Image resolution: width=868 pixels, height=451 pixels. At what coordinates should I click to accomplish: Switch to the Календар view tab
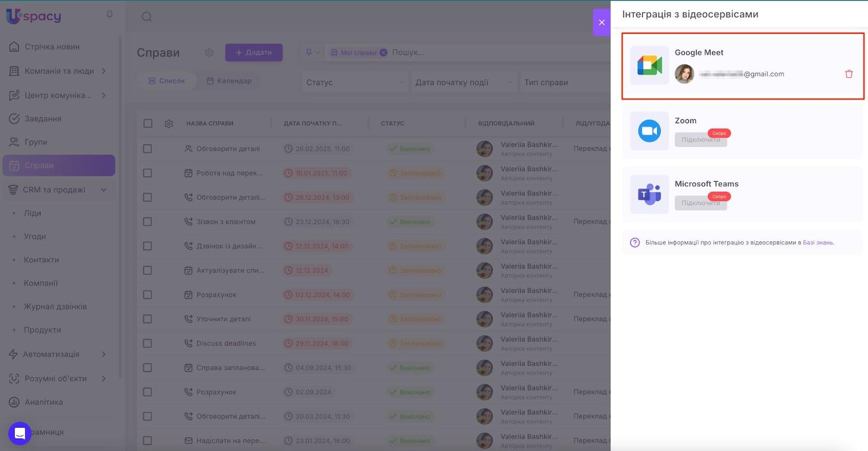coord(229,81)
